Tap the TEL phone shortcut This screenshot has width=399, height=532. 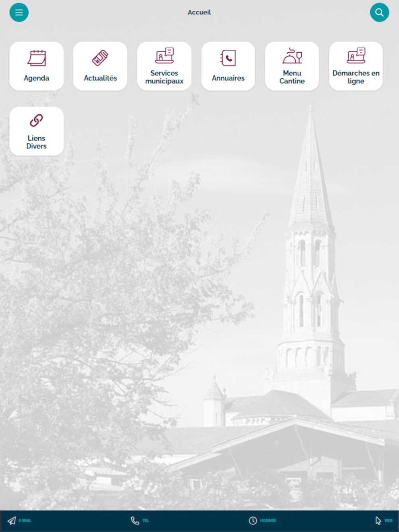tap(140, 520)
